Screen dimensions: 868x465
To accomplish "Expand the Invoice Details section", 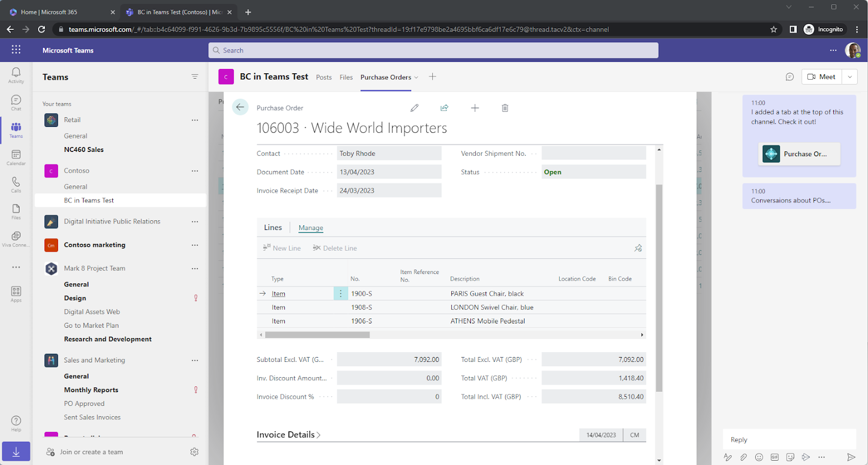I will [x=289, y=435].
